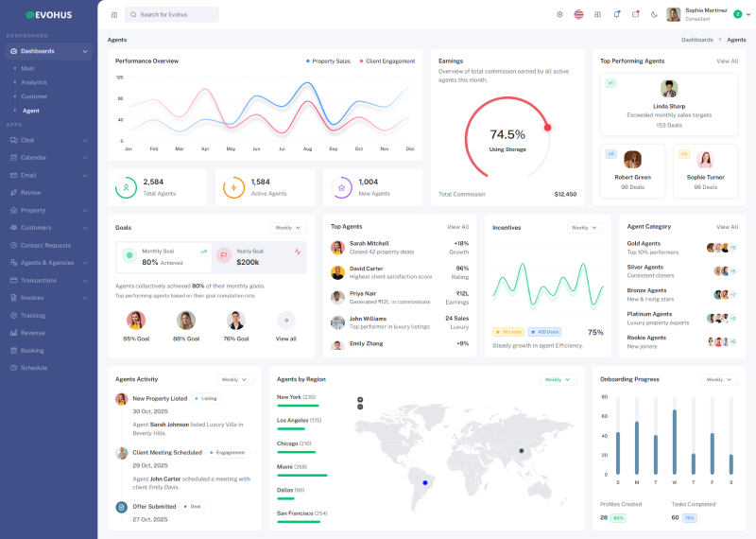This screenshot has width=756, height=539.
Task: Click the Search for Evohus field
Action: coord(172,14)
